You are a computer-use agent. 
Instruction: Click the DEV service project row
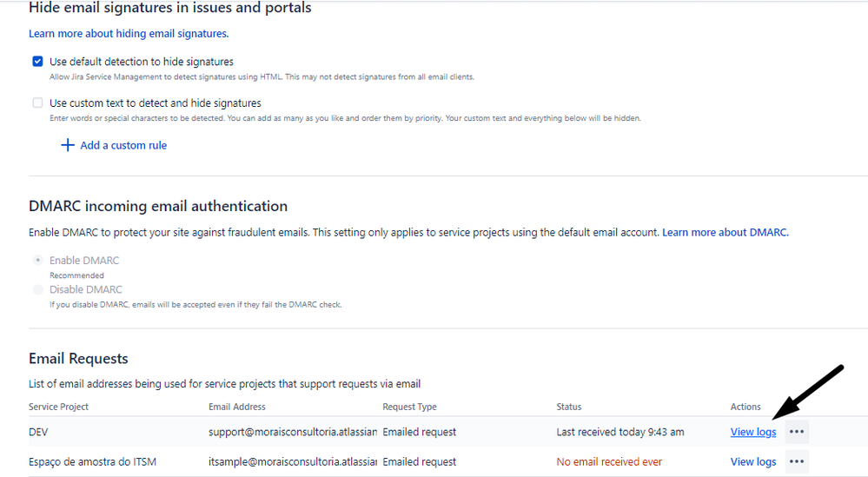419,432
